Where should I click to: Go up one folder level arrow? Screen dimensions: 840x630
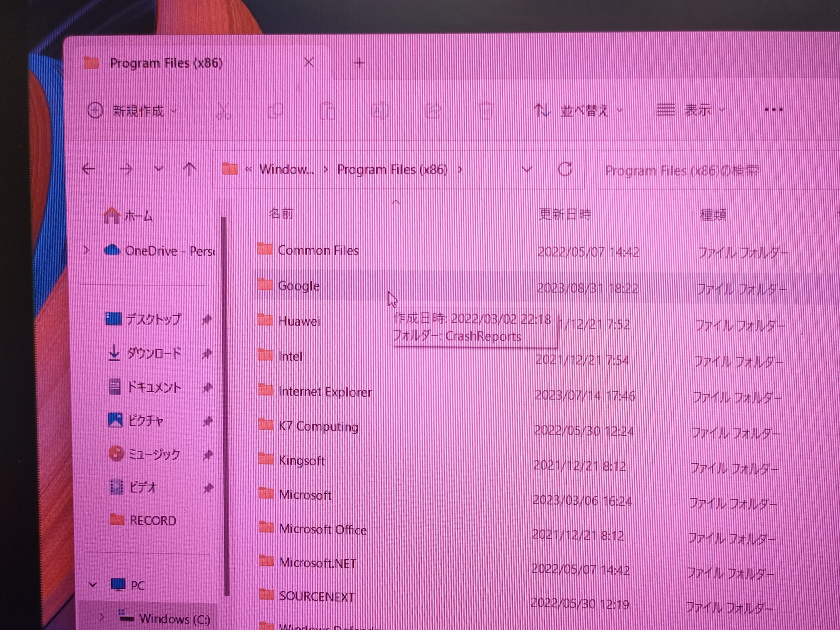pyautogui.click(x=190, y=169)
